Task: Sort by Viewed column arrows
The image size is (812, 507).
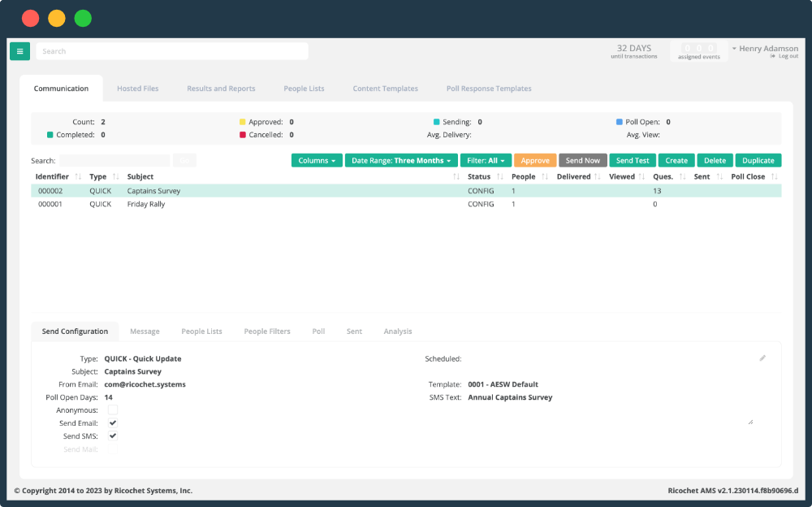Action: pyautogui.click(x=641, y=177)
